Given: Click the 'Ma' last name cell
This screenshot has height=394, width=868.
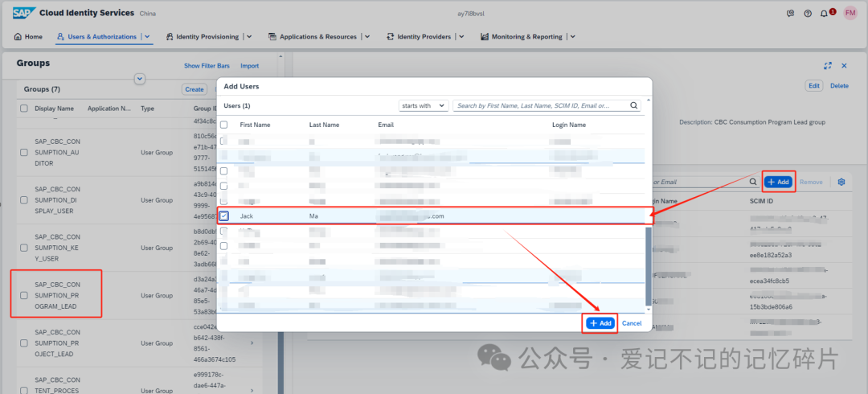Looking at the screenshot, I should click(314, 216).
